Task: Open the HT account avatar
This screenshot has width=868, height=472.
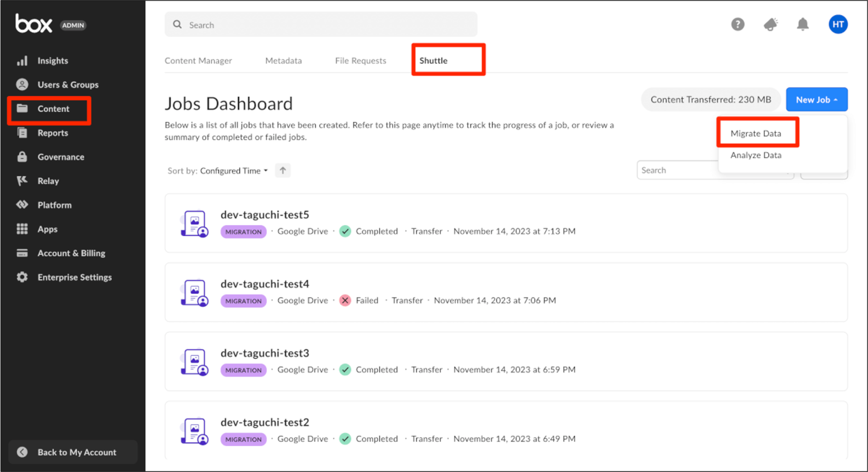Action: click(x=838, y=24)
